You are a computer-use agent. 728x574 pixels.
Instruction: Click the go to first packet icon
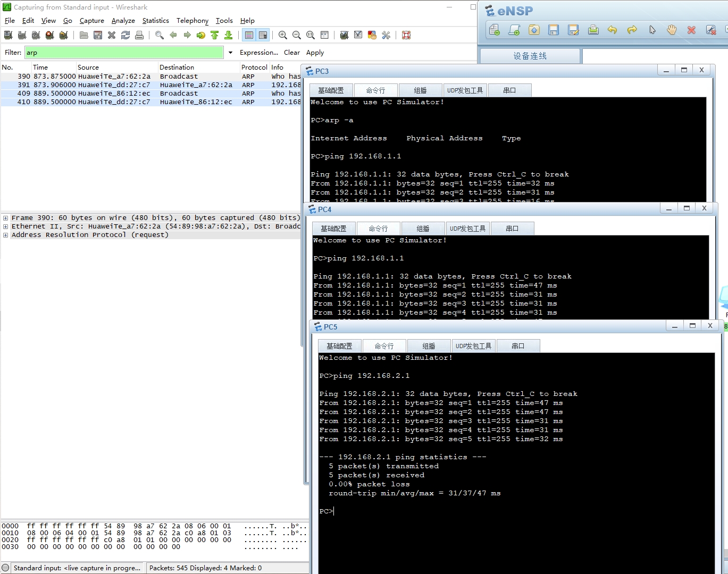click(215, 35)
